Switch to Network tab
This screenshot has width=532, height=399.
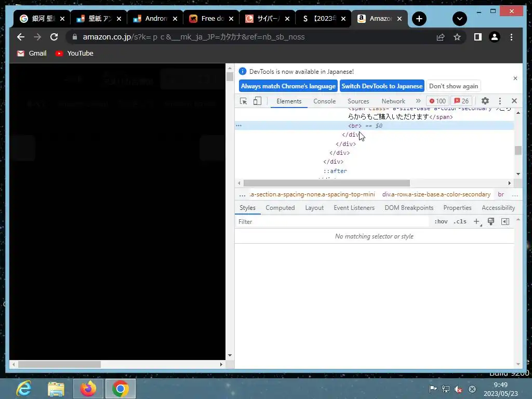coord(393,101)
